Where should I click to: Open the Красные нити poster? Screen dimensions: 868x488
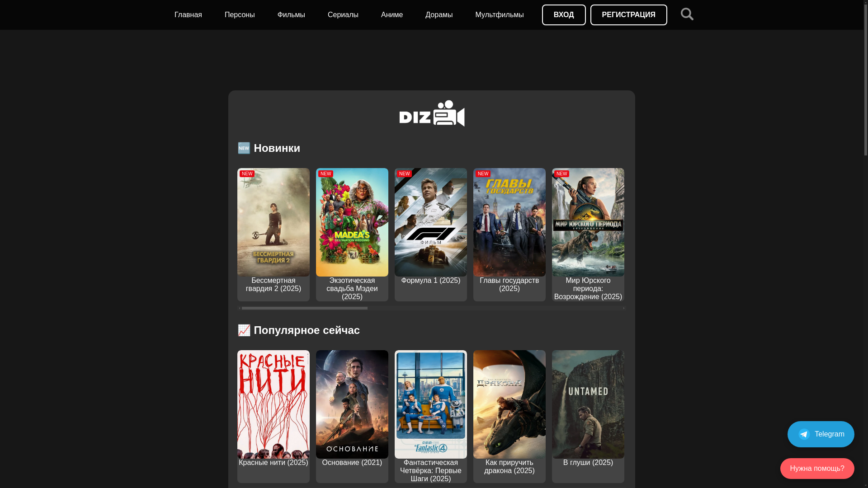(x=274, y=404)
